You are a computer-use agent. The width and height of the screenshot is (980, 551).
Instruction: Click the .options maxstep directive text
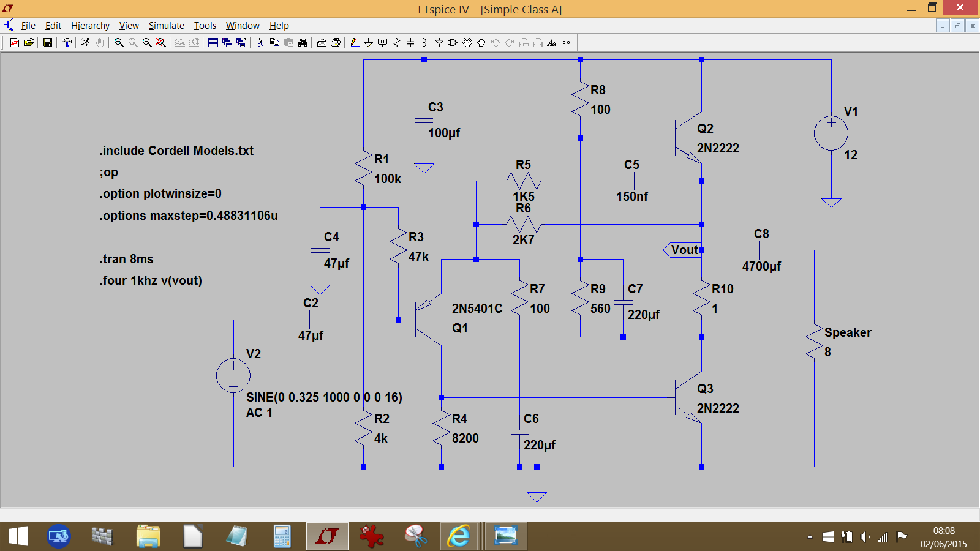[x=189, y=216]
